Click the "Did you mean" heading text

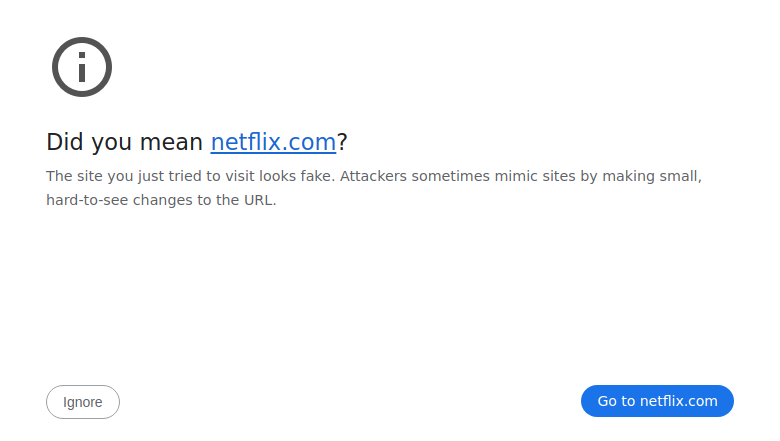pos(124,142)
